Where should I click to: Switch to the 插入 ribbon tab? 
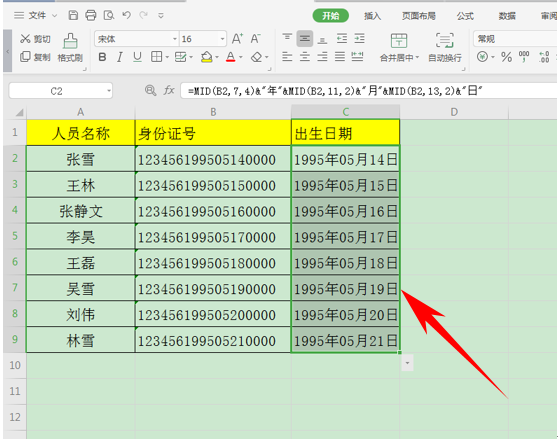(x=373, y=16)
